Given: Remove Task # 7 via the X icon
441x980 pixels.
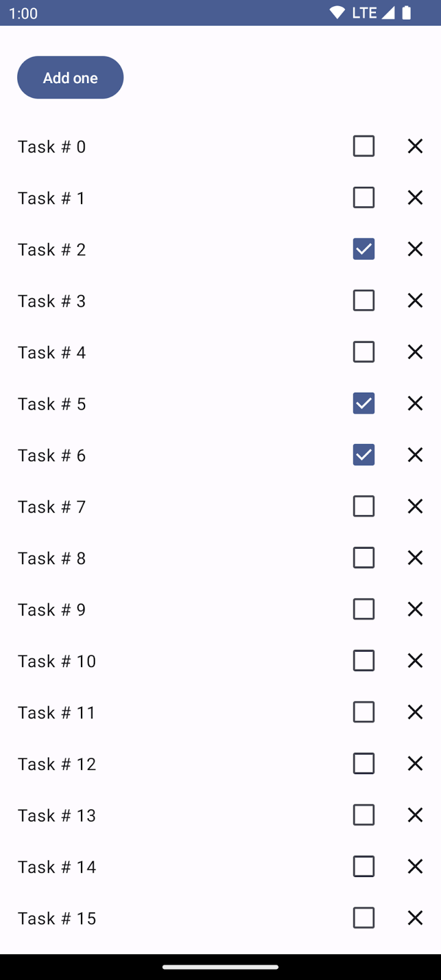Looking at the screenshot, I should [x=415, y=507].
